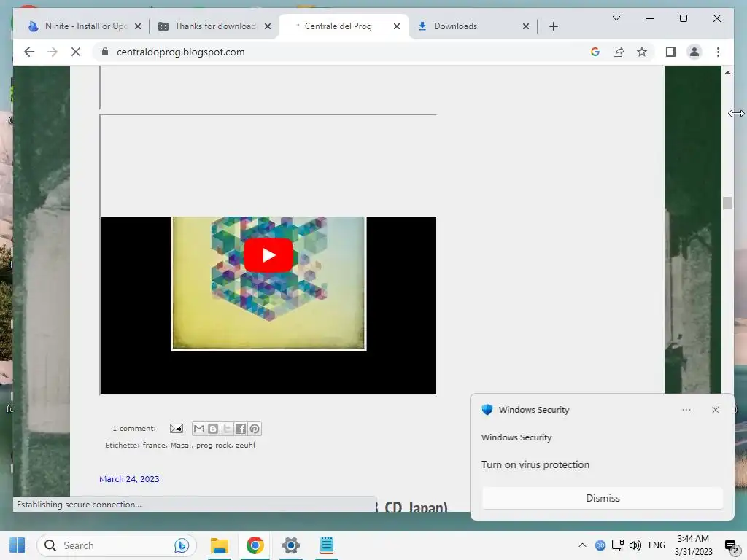This screenshot has width=747, height=560.
Task: Close the Thanks for download tab
Action: [x=268, y=26]
